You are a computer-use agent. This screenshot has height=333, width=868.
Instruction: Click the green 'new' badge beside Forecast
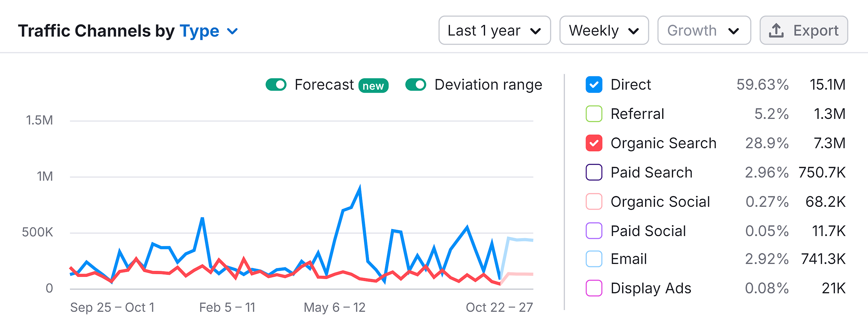373,85
